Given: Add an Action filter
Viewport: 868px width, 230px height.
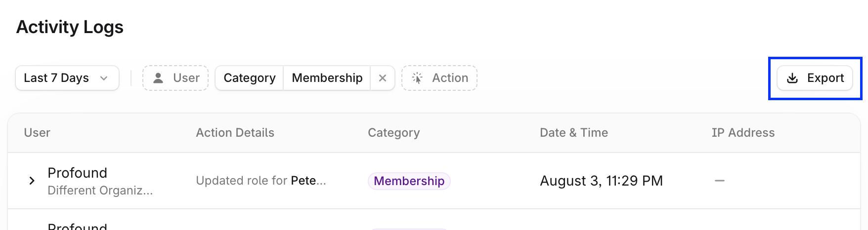Looking at the screenshot, I should (x=439, y=78).
